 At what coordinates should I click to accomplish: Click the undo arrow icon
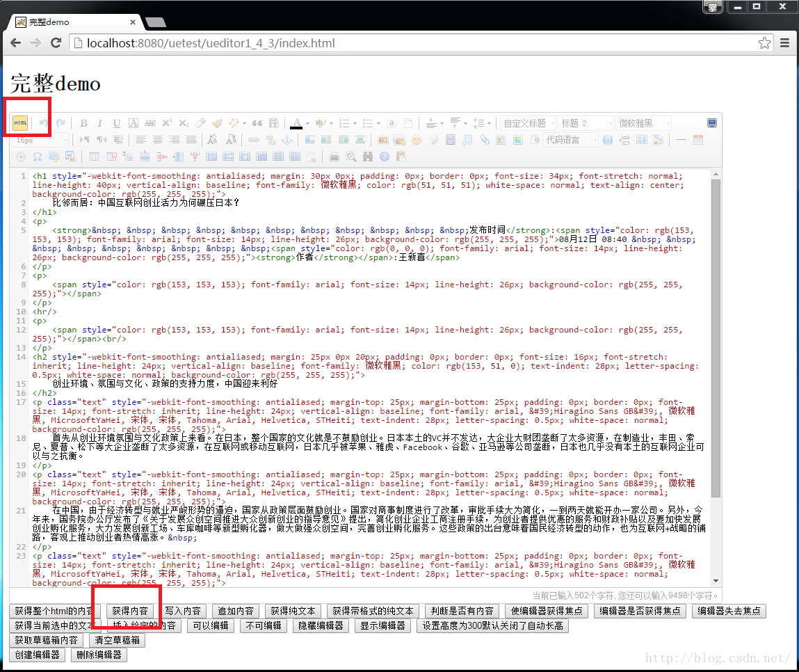[x=44, y=123]
